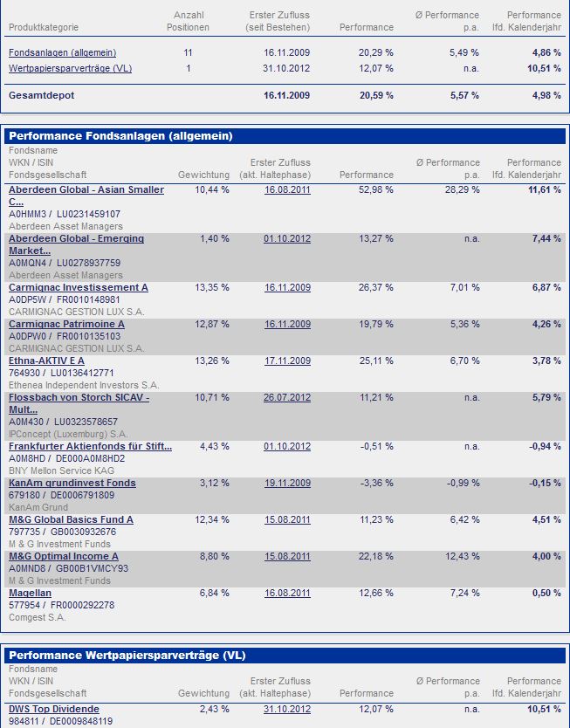Image resolution: width=570 pixels, height=728 pixels.
Task: Click date 16.08.2011 in Aberdeen Asian Smaller row
Action: click(x=287, y=189)
